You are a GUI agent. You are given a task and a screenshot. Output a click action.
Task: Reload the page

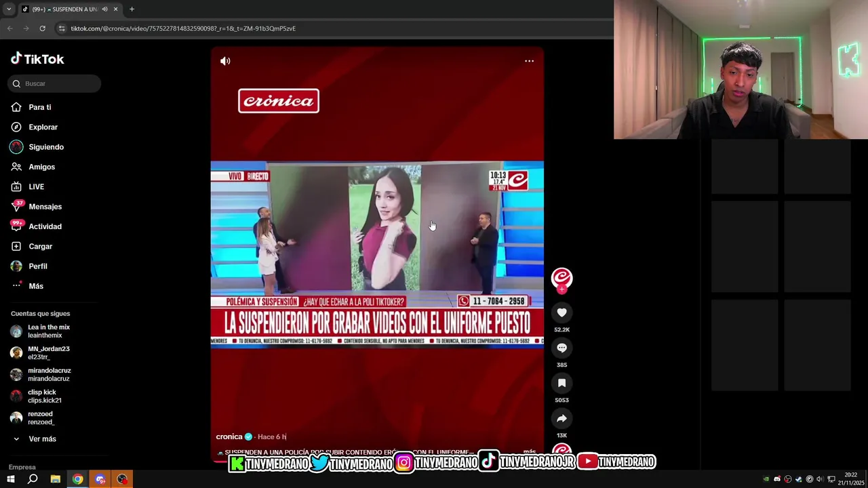click(42, 28)
